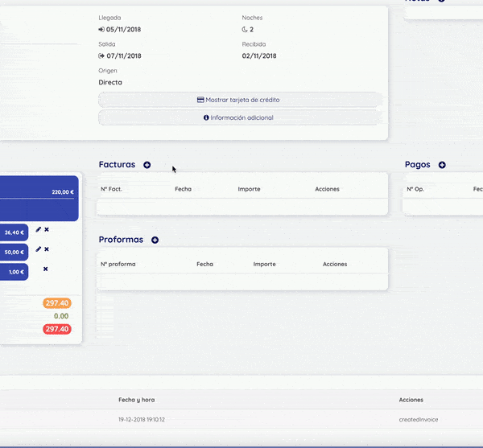Image resolution: width=483 pixels, height=448 pixels.
Task: Add a new invoice next to Facturas
Action: [x=147, y=165]
